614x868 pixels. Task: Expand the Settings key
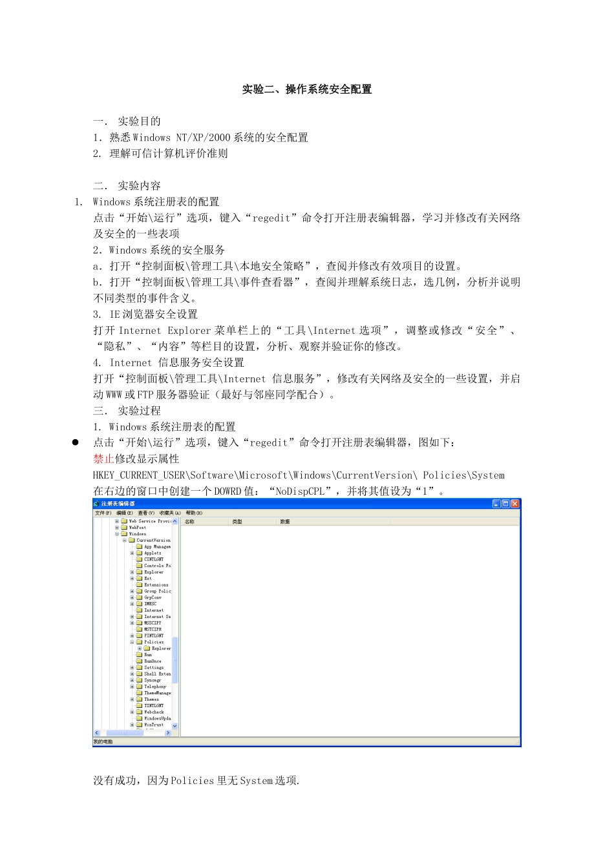[132, 667]
